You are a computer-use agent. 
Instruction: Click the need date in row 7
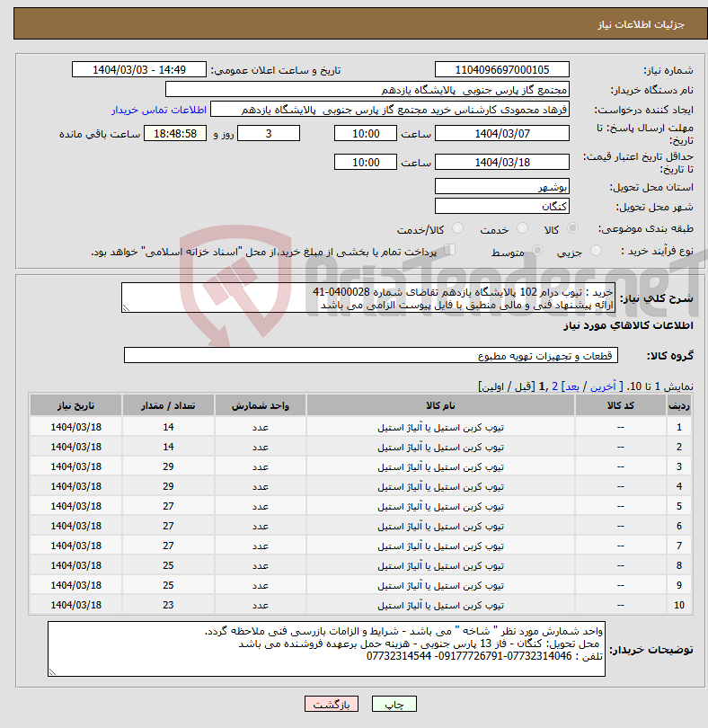coord(75,546)
